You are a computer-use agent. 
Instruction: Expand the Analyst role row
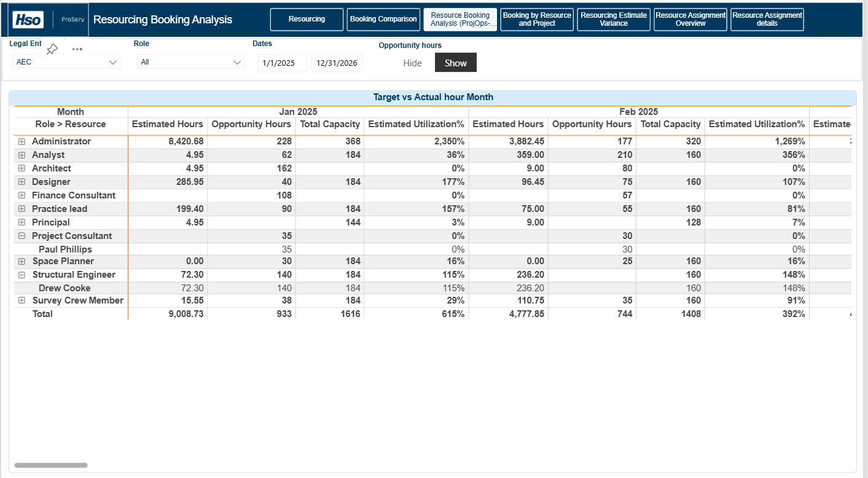click(22, 155)
